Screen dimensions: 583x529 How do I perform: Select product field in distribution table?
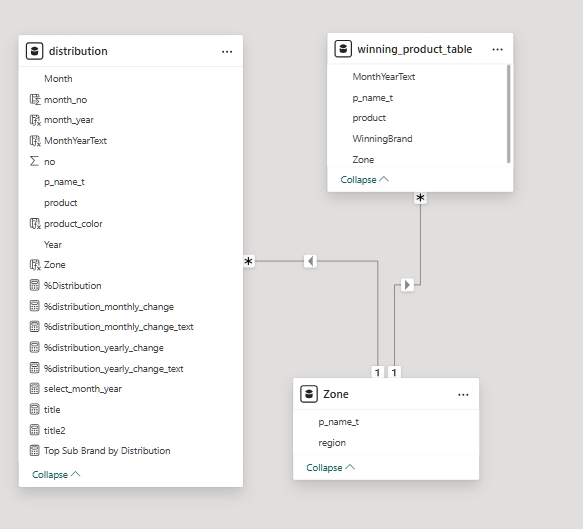pos(61,203)
